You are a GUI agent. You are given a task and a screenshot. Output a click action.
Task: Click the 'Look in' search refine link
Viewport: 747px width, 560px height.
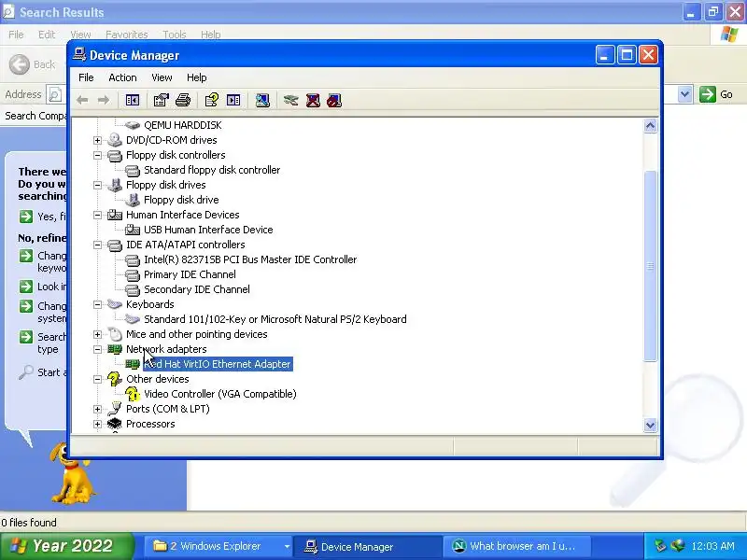43,287
